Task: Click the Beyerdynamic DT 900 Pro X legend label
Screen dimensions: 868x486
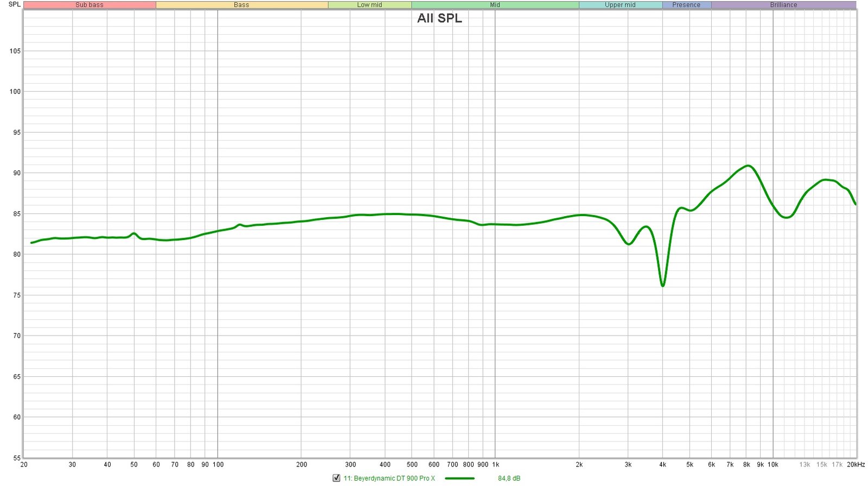Action: pyautogui.click(x=389, y=478)
